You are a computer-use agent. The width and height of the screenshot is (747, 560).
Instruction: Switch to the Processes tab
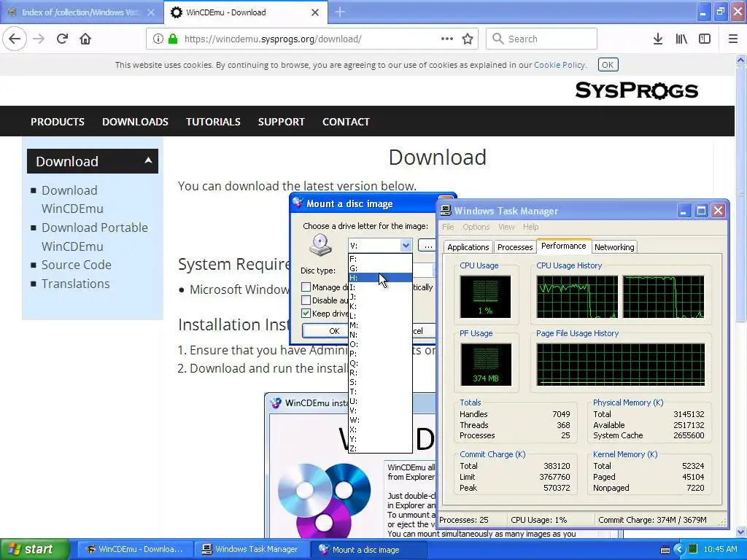point(515,247)
